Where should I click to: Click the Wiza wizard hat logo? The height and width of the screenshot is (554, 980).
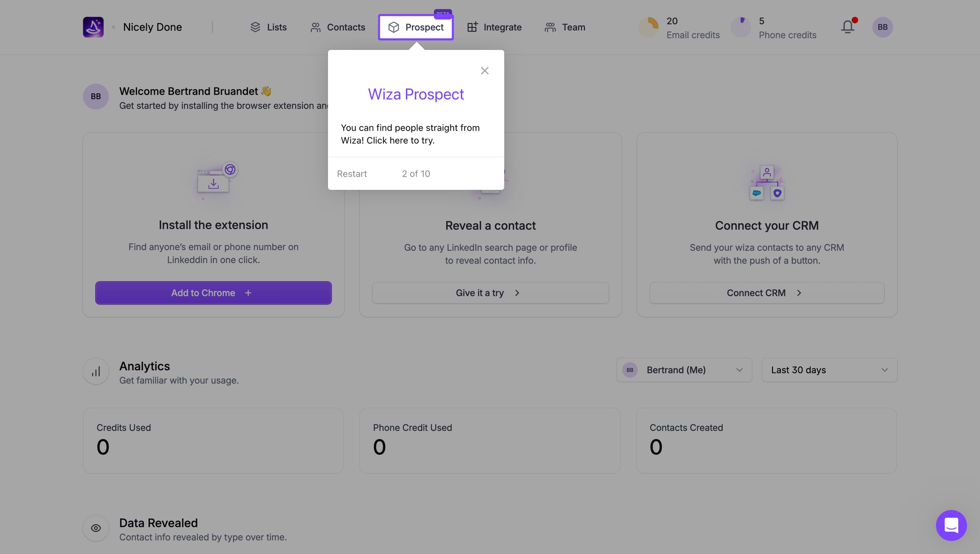pos(93,27)
